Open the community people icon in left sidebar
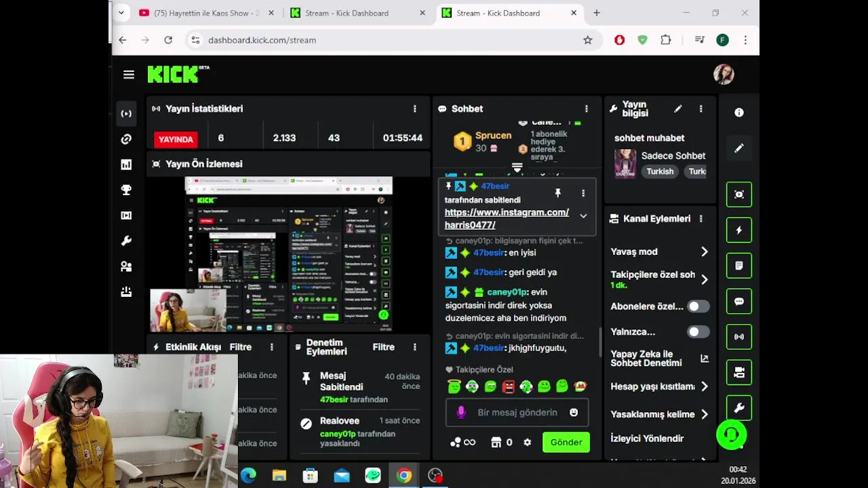This screenshot has width=868, height=488. click(x=126, y=266)
